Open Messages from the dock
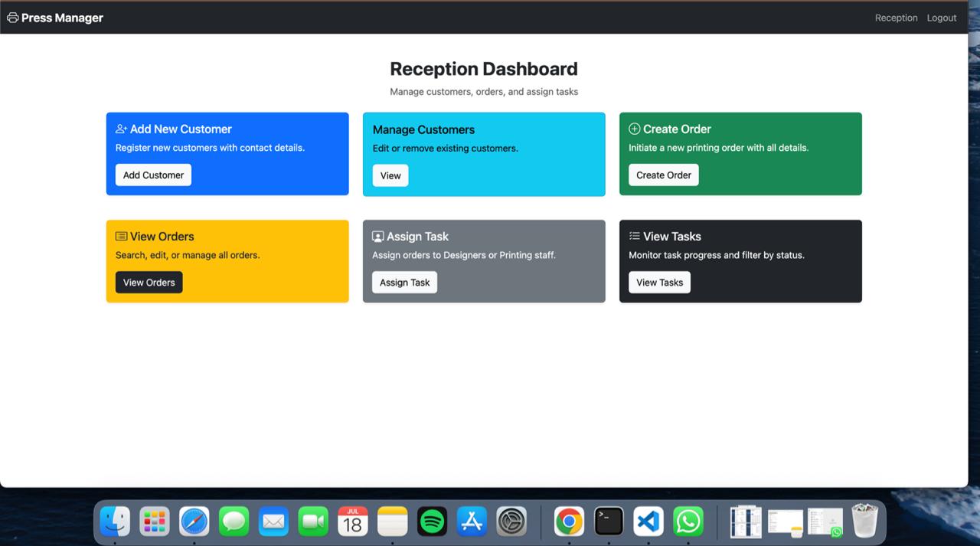 (x=234, y=521)
